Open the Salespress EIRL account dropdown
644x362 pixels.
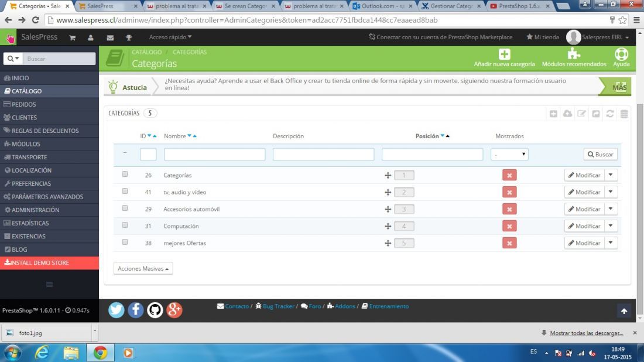(598, 37)
